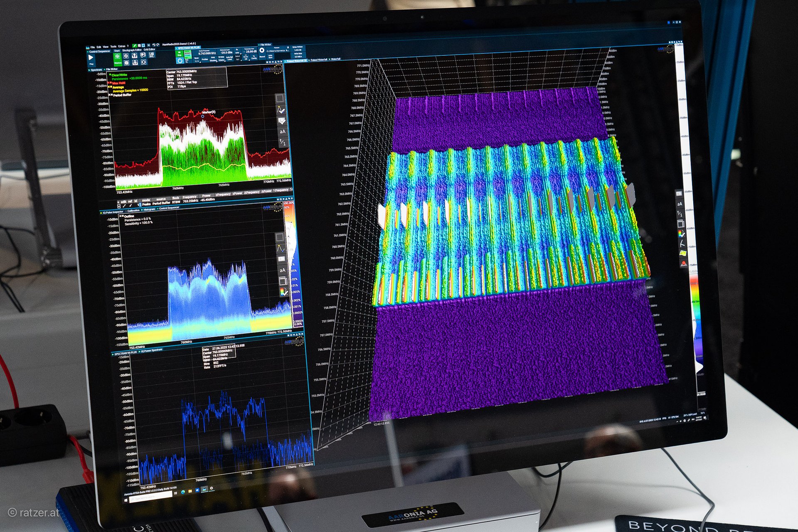Screen dimensions: 798x532
Task: Click the Period Buffer source cell of marker 1
Action: tap(162, 203)
